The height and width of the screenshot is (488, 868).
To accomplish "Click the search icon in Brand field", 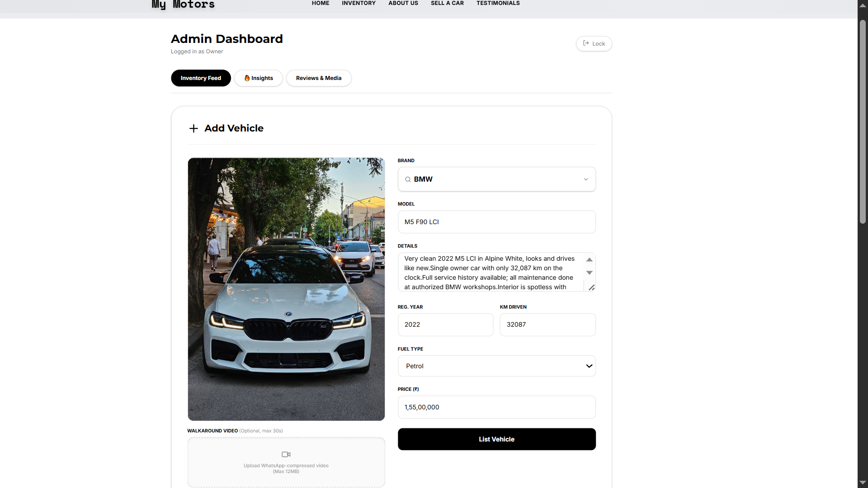I will point(408,179).
